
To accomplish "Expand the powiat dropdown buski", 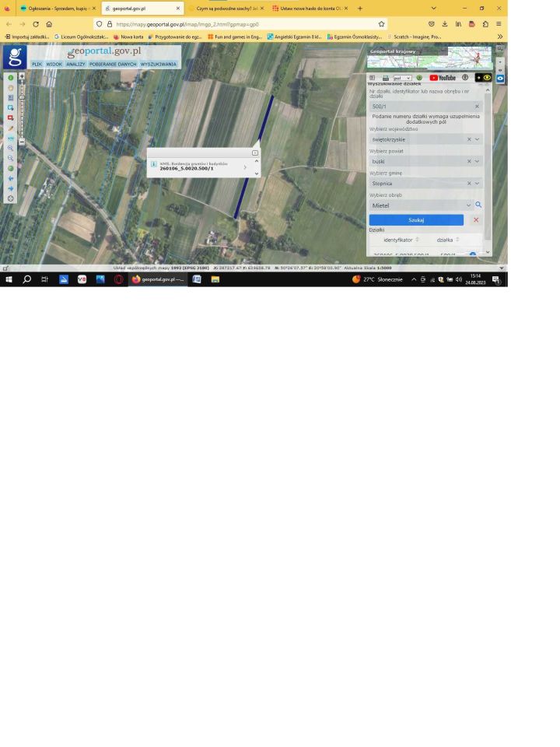I will (x=477, y=161).
